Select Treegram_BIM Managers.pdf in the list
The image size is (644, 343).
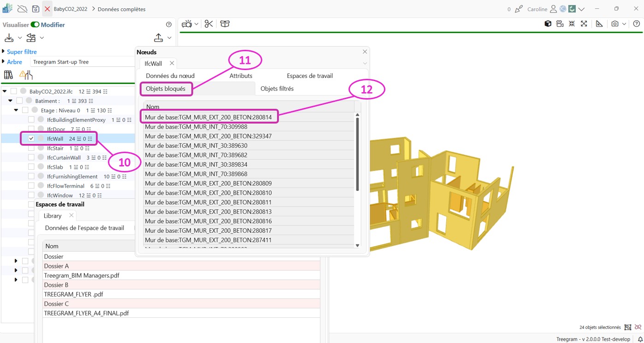click(82, 275)
